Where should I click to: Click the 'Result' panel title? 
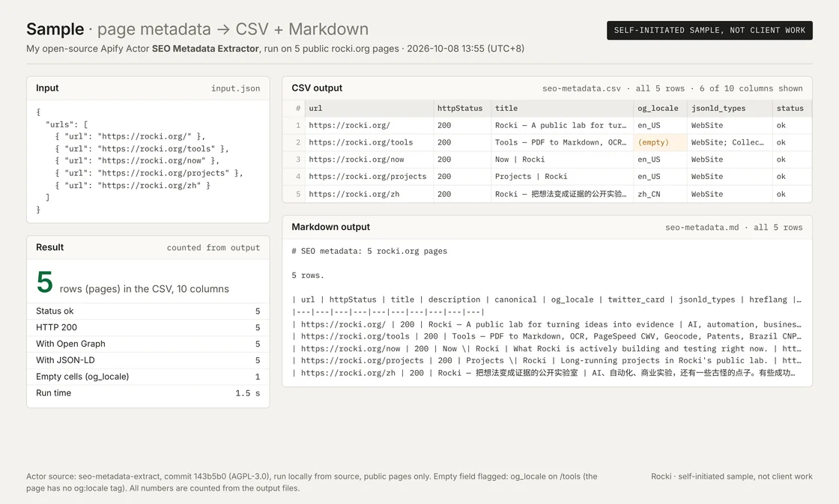click(x=49, y=248)
